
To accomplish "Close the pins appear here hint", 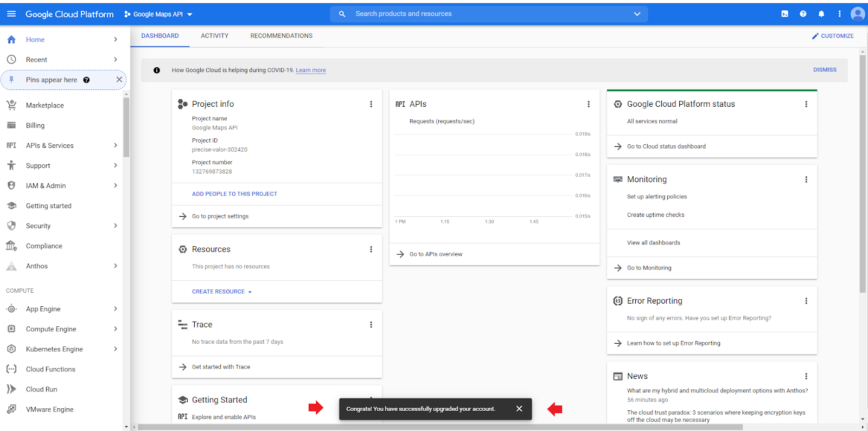I will pyautogui.click(x=119, y=80).
